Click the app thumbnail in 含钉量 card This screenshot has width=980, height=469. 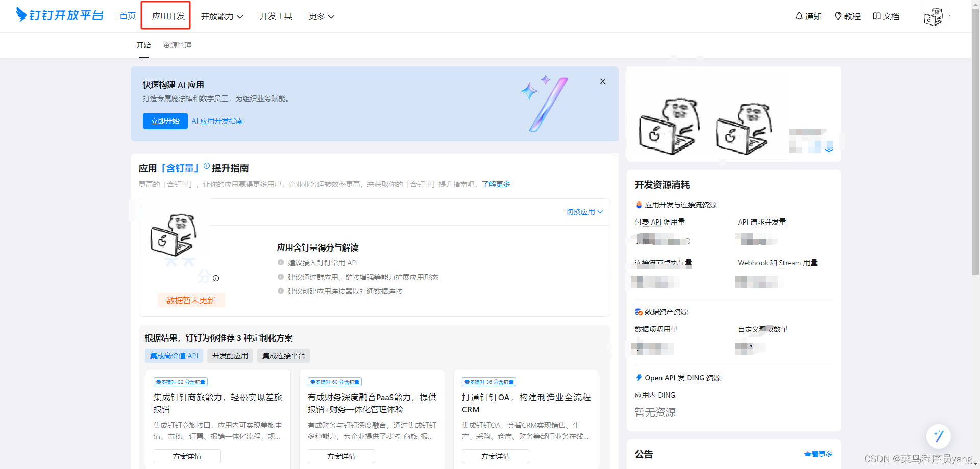tap(174, 235)
